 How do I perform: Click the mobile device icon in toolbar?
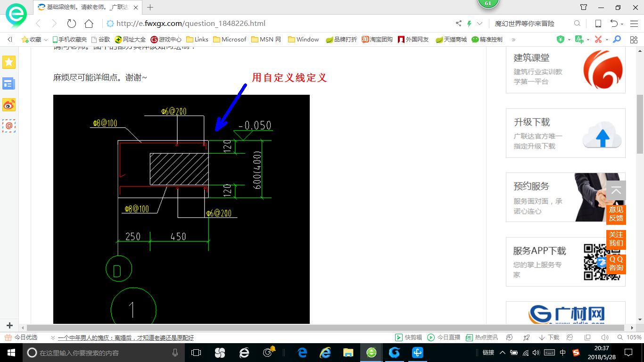[598, 24]
